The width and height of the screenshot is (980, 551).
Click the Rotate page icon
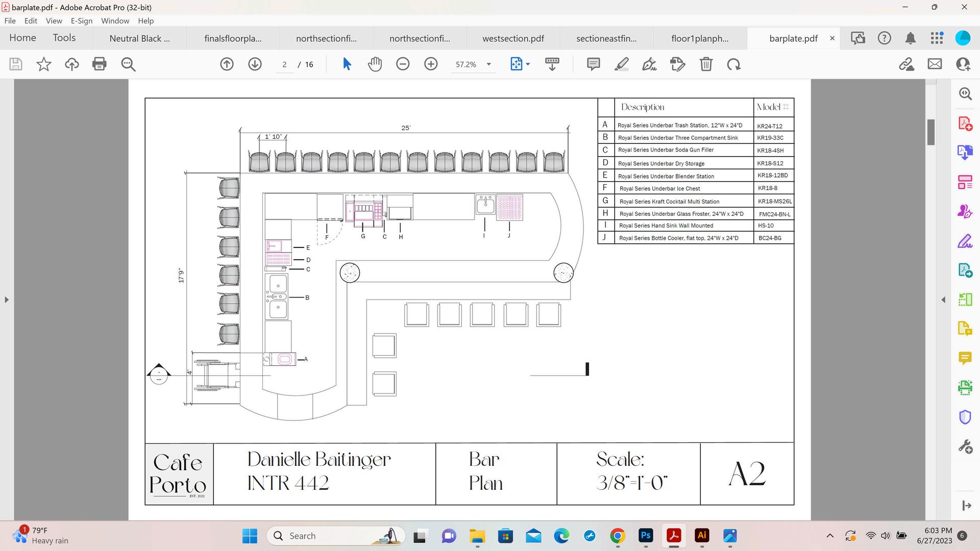[734, 64]
